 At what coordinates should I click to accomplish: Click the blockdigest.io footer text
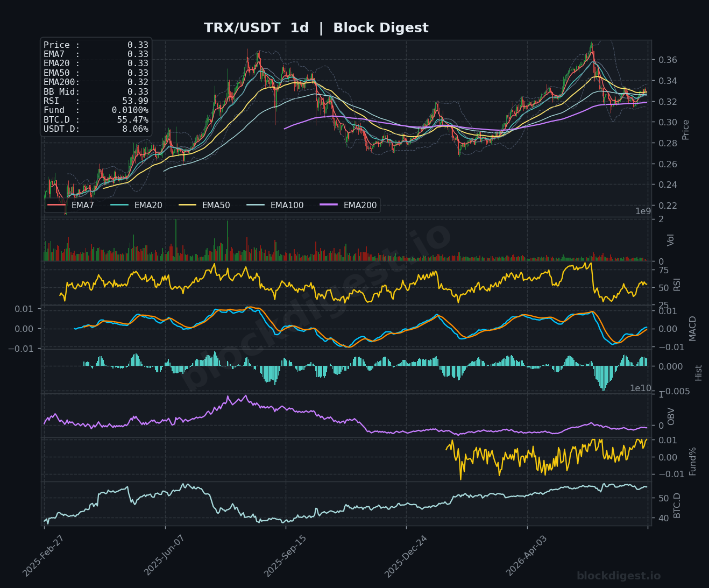point(619,576)
